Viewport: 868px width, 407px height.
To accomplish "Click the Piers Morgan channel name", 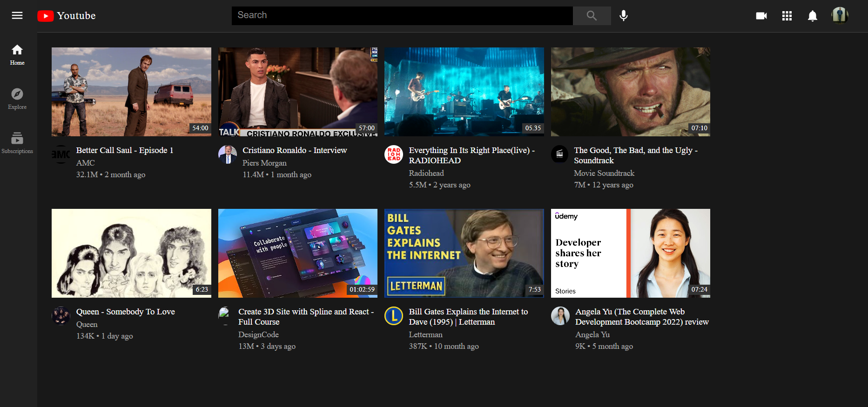I will tap(264, 163).
